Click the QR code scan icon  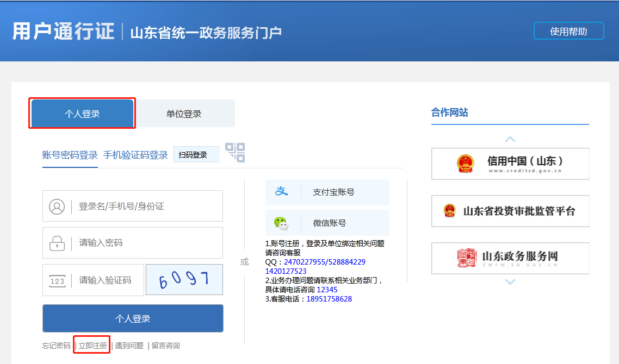click(235, 152)
